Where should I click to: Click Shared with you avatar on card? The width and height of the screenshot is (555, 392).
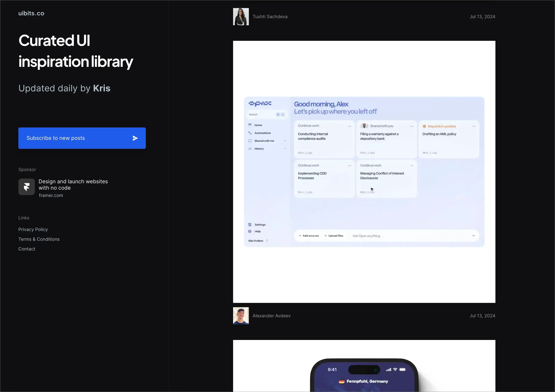[x=364, y=126]
